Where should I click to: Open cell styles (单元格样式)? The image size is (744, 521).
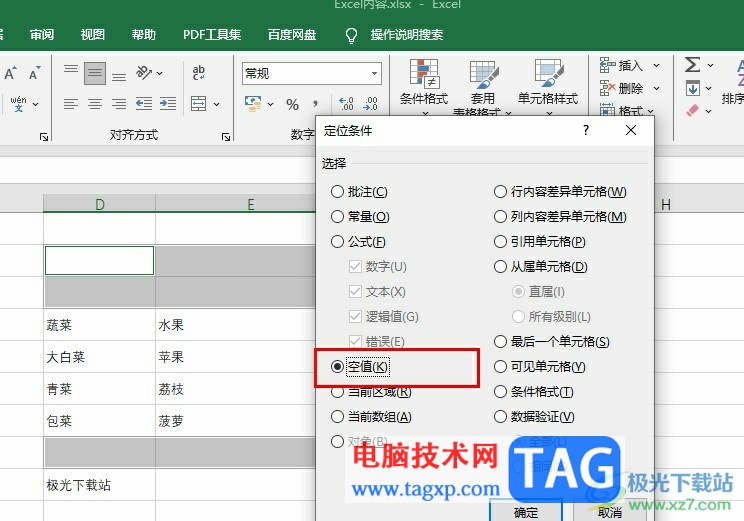548,87
